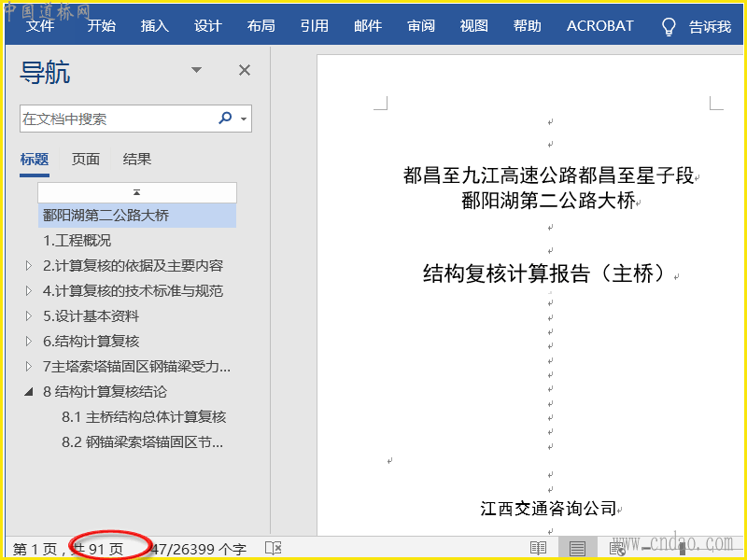Switch to the 页面 navigation tab
This screenshot has width=747, height=560.
86,159
